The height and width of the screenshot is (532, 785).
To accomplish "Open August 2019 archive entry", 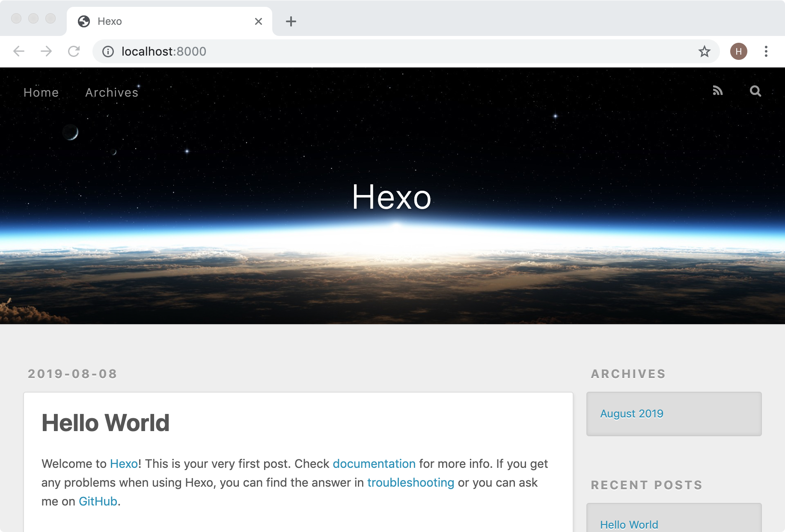I will tap(632, 414).
